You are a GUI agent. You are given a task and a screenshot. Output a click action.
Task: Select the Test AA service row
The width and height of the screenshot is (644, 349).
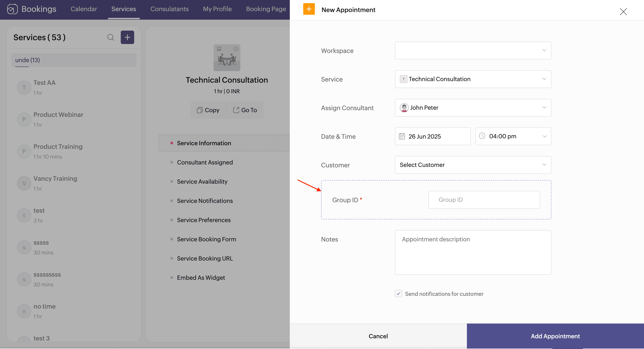(74, 87)
